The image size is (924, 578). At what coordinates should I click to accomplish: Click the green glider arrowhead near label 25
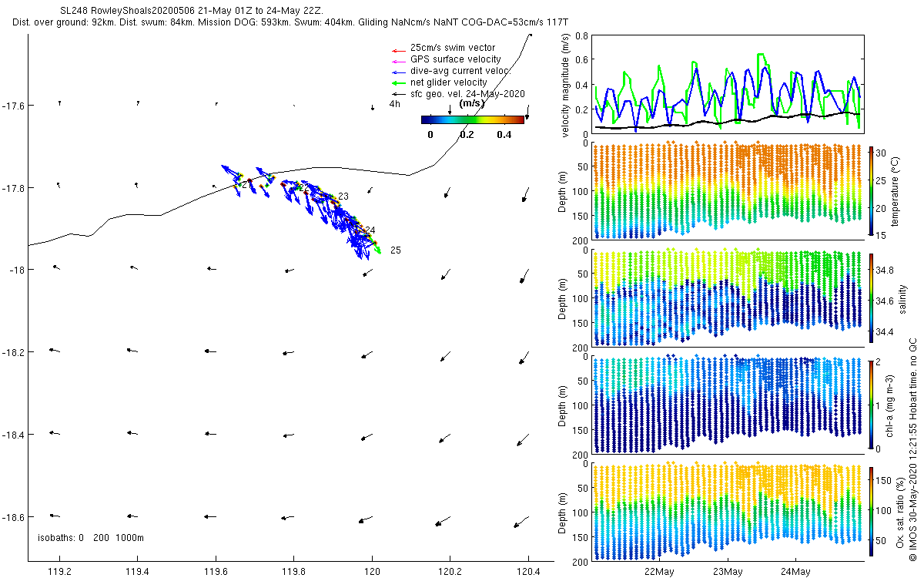(x=377, y=249)
